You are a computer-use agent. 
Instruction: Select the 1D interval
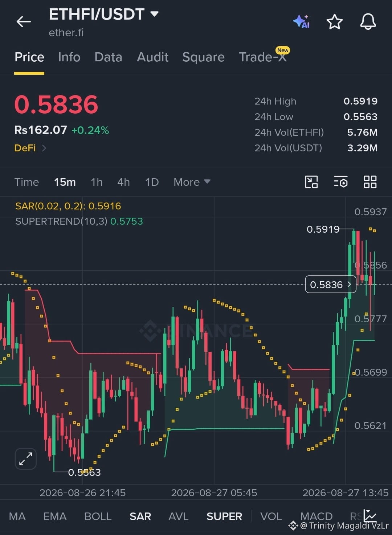(x=152, y=182)
